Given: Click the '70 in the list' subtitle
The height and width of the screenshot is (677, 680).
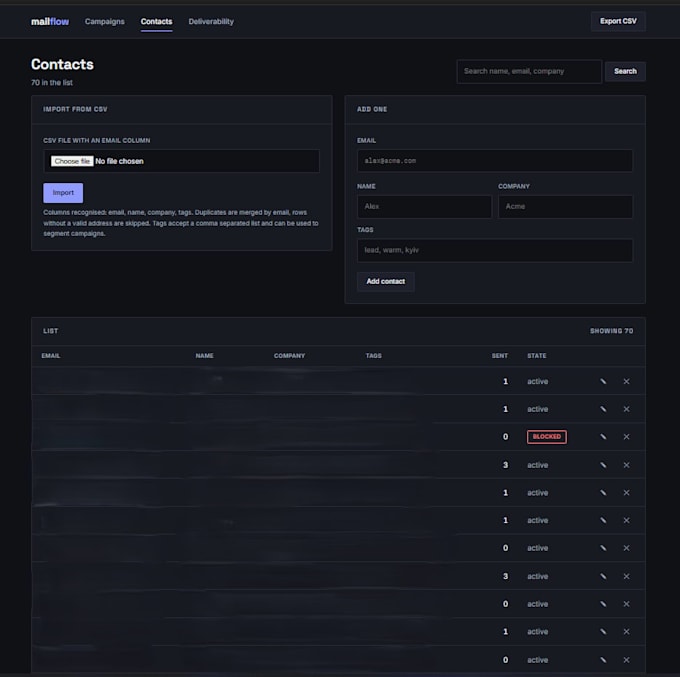Looking at the screenshot, I should (52, 82).
